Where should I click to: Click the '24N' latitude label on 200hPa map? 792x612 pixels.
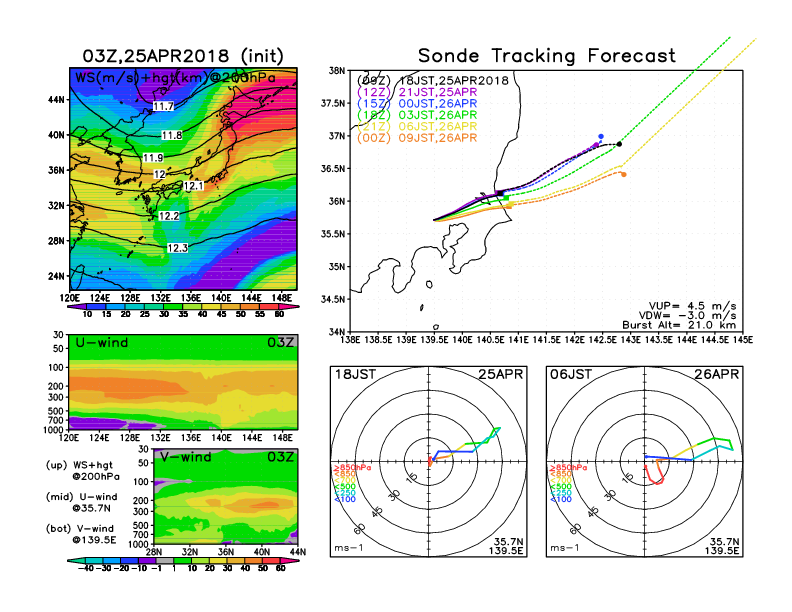(57, 276)
